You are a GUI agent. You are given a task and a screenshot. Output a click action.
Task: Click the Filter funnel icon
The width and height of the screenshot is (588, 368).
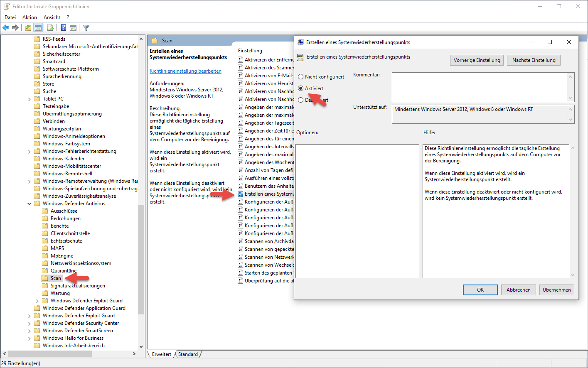point(86,28)
